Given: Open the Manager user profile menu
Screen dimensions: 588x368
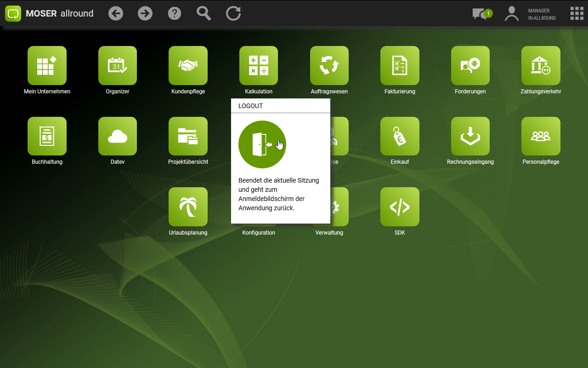Looking at the screenshot, I should [x=512, y=14].
